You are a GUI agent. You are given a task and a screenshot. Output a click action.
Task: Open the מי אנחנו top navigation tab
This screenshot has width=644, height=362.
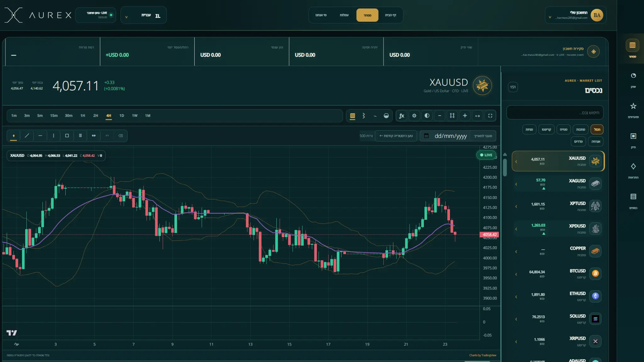click(321, 15)
